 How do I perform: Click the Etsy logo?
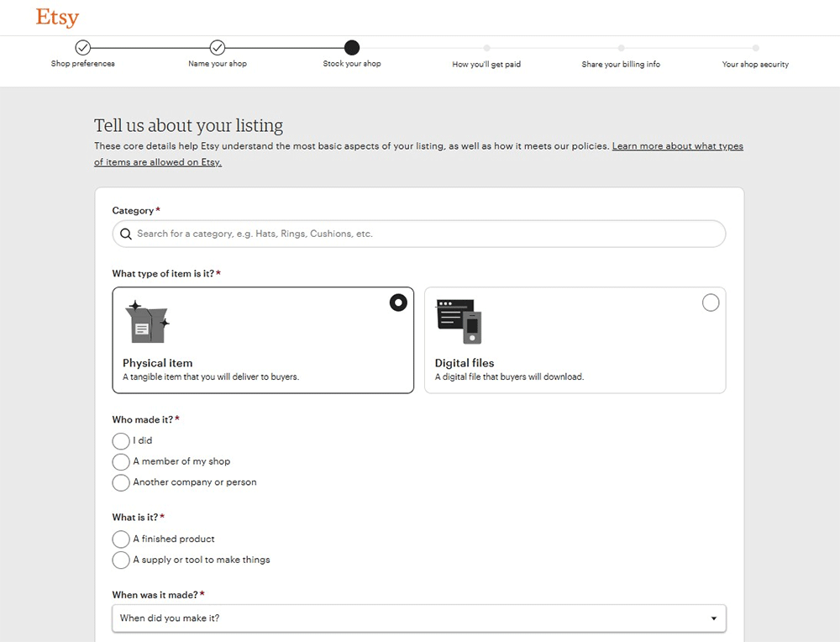pos(57,18)
